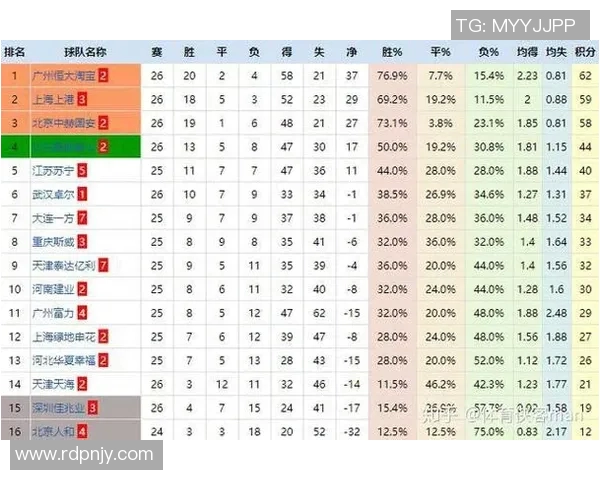This screenshot has width=600, height=480.
Task: Click the red badge next to 深圳佳兆业
Action: (93, 407)
